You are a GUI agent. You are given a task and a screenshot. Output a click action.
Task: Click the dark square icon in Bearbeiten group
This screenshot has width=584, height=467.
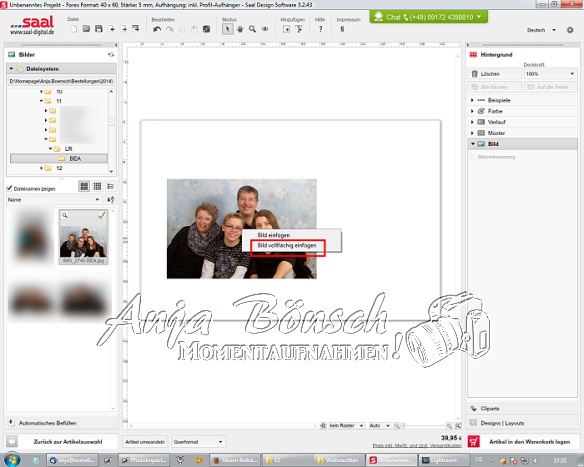click(x=206, y=29)
